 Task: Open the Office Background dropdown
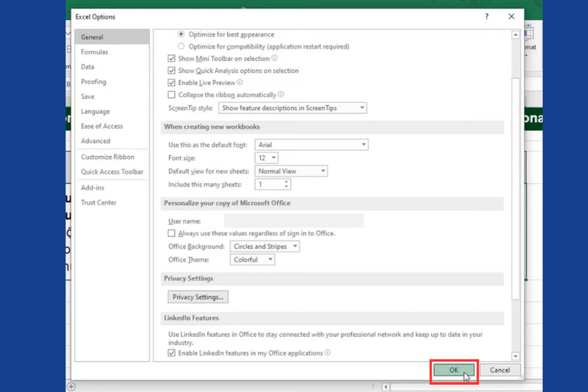coord(265,246)
